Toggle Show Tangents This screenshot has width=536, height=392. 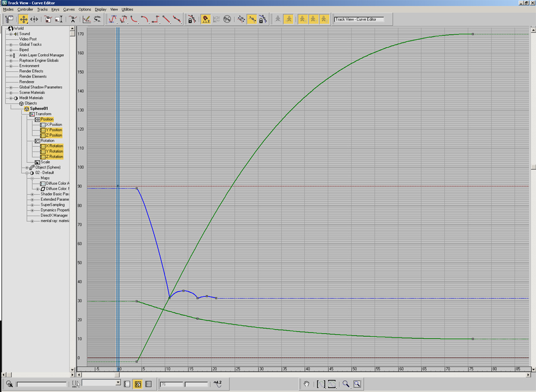[252, 19]
